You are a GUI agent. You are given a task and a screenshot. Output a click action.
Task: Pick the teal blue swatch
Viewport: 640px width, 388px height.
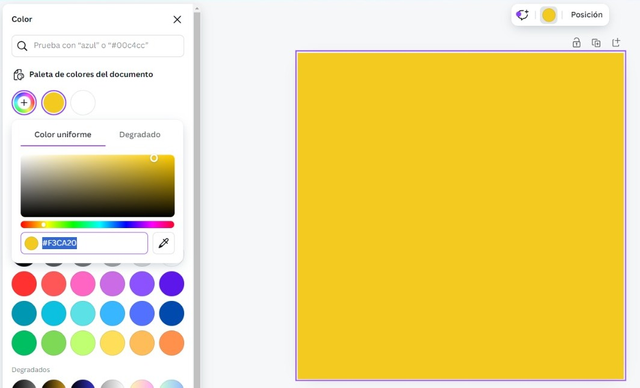(24, 313)
